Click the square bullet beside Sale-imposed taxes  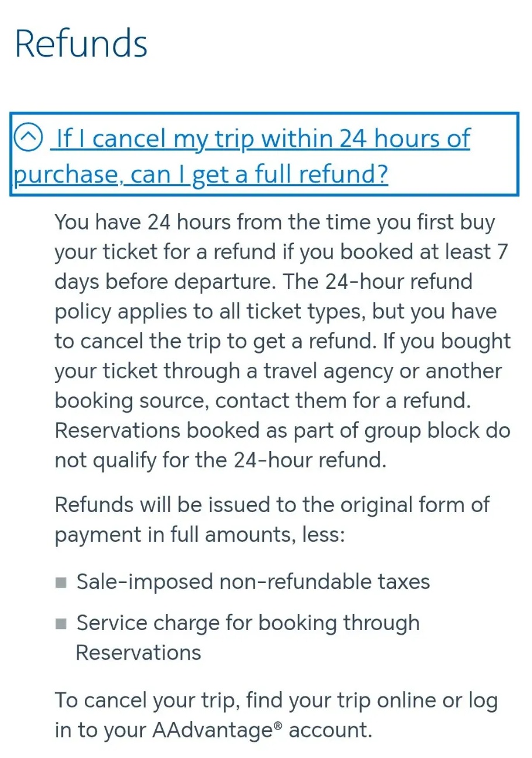pos(61,582)
